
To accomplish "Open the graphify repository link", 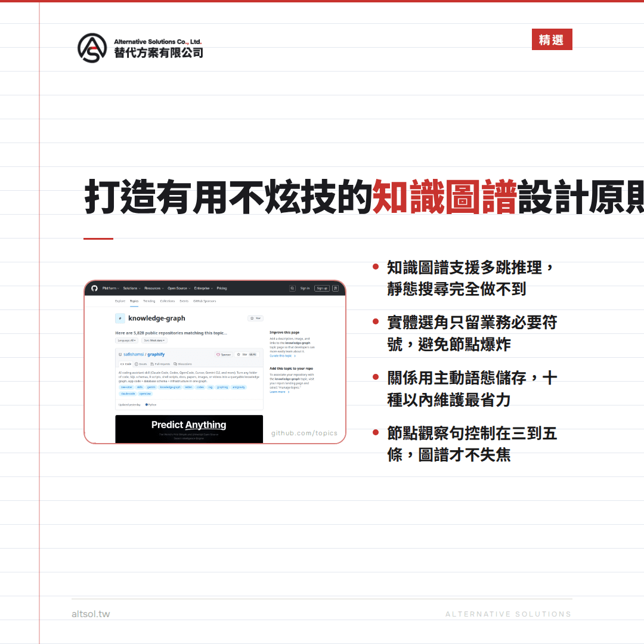I will (x=156, y=354).
